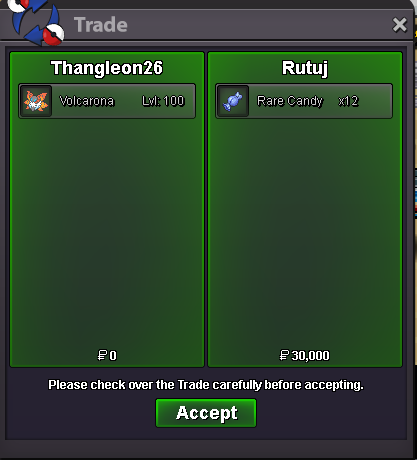Click the x12 quantity text
The height and width of the screenshot is (460, 417).
tap(348, 101)
